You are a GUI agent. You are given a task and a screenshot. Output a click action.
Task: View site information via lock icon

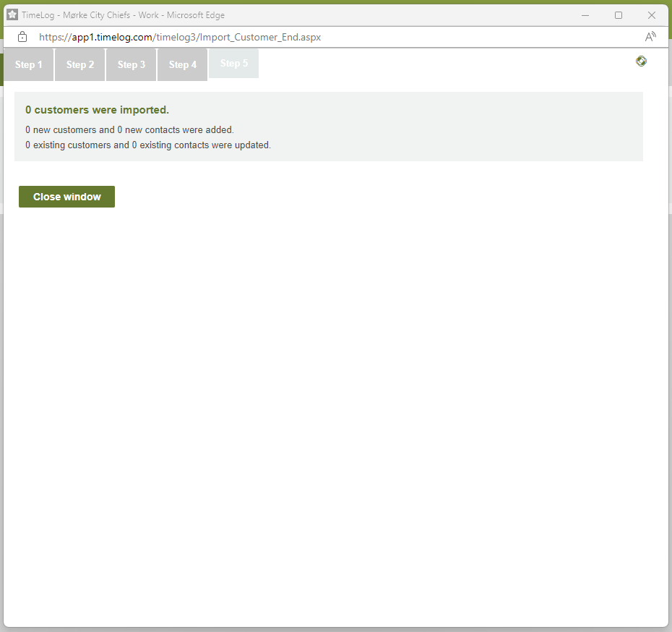click(x=22, y=37)
